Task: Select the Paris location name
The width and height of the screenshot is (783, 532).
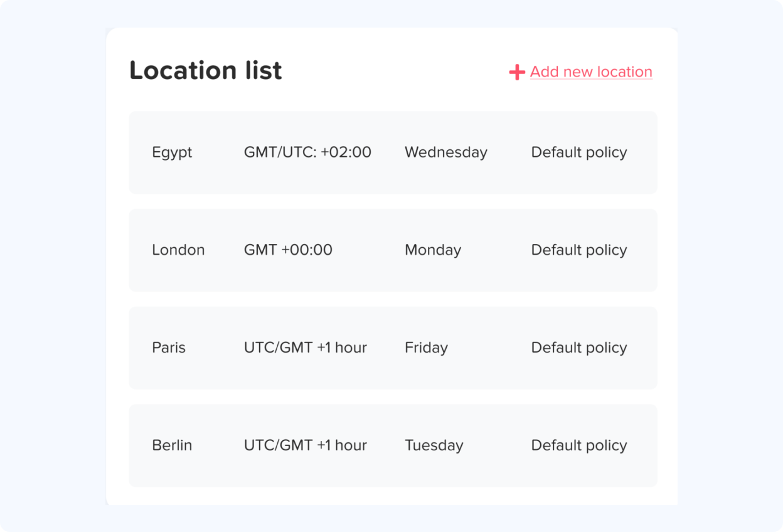Action: pos(169,348)
